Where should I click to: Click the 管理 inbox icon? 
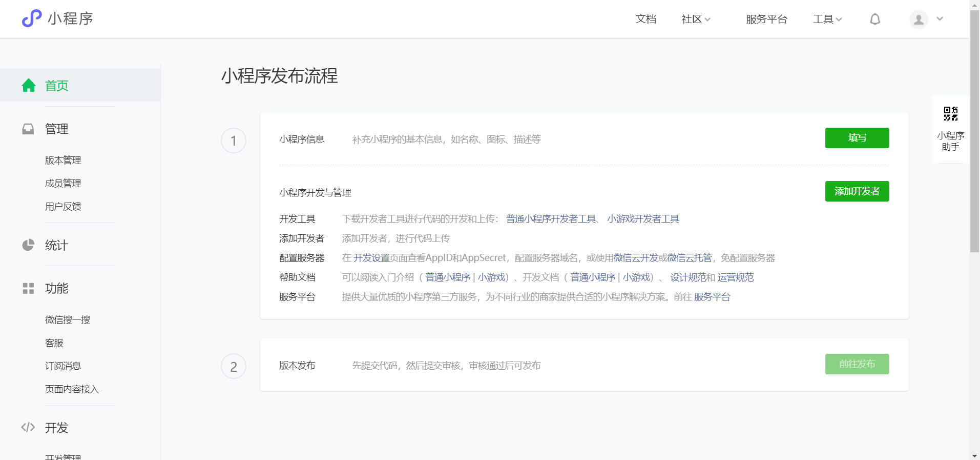point(28,129)
